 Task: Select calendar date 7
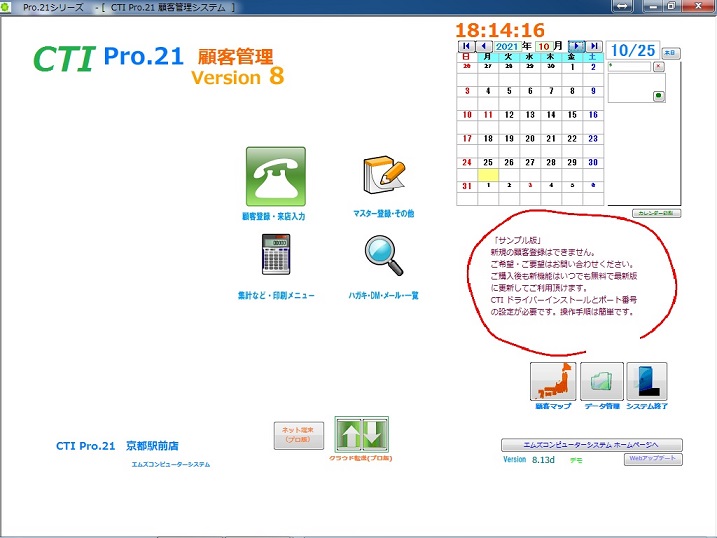[551, 91]
